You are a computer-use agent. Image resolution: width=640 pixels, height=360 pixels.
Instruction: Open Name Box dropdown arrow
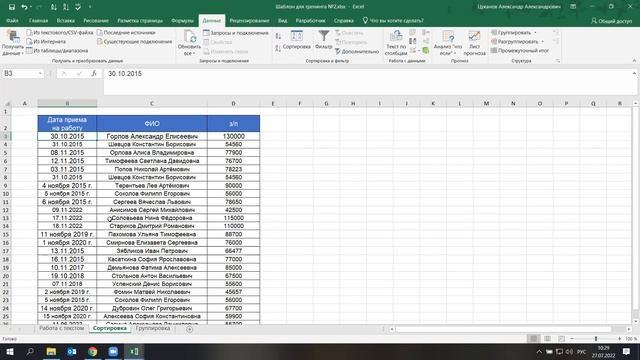40,73
